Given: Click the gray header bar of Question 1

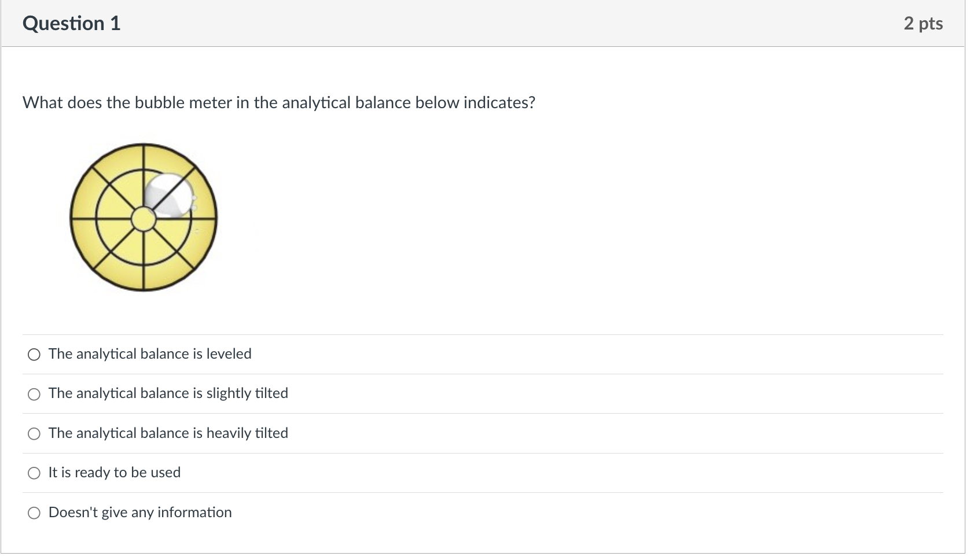Looking at the screenshot, I should (x=463, y=23).
